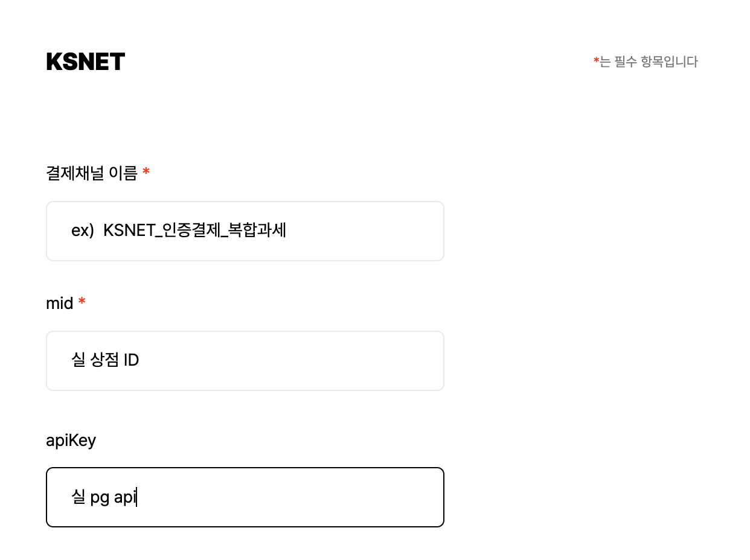This screenshot has height=560, width=750.
Task: Click 'ID' text inside the mid field
Action: tap(132, 360)
